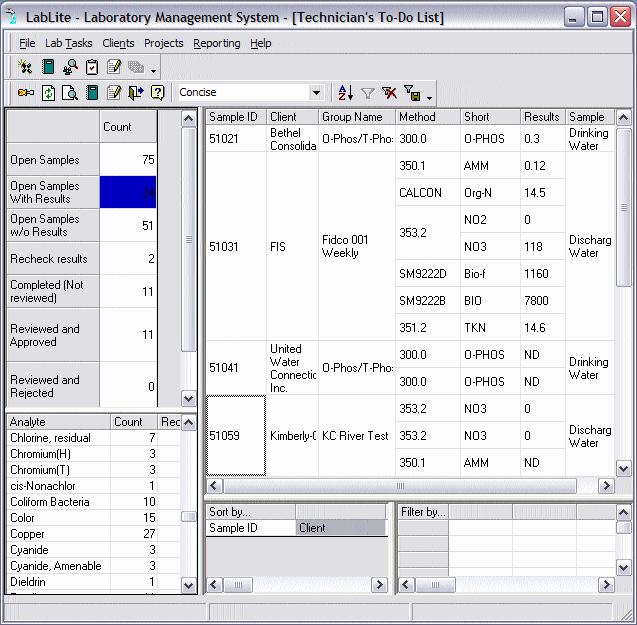Open the Concise view dropdown
This screenshot has width=637, height=625.
tap(316, 93)
